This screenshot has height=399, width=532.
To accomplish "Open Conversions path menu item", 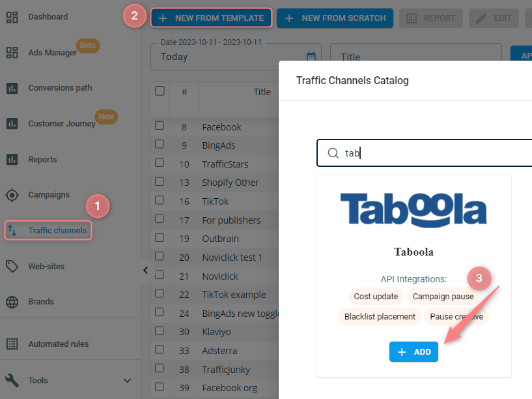I will [60, 88].
